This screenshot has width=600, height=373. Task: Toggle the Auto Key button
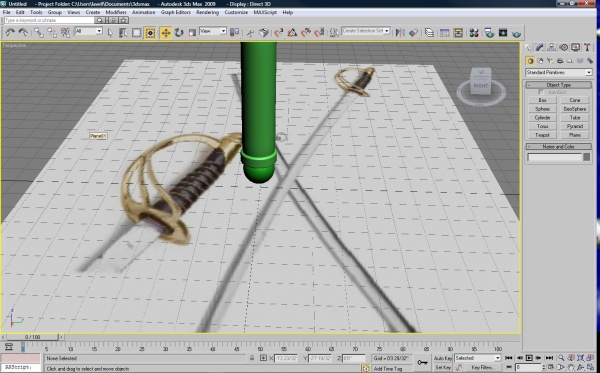(443, 358)
